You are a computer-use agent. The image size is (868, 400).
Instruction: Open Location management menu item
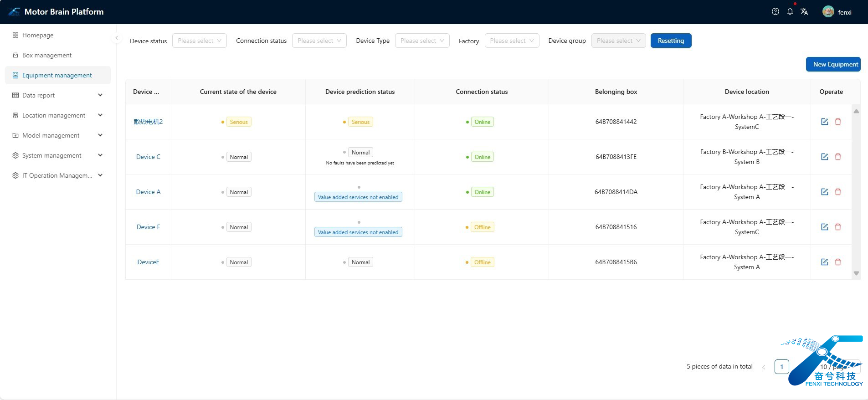tap(58, 115)
